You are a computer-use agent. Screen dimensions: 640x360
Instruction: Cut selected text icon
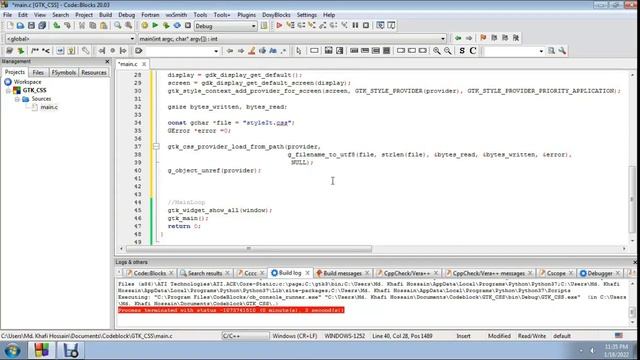tap(82, 25)
